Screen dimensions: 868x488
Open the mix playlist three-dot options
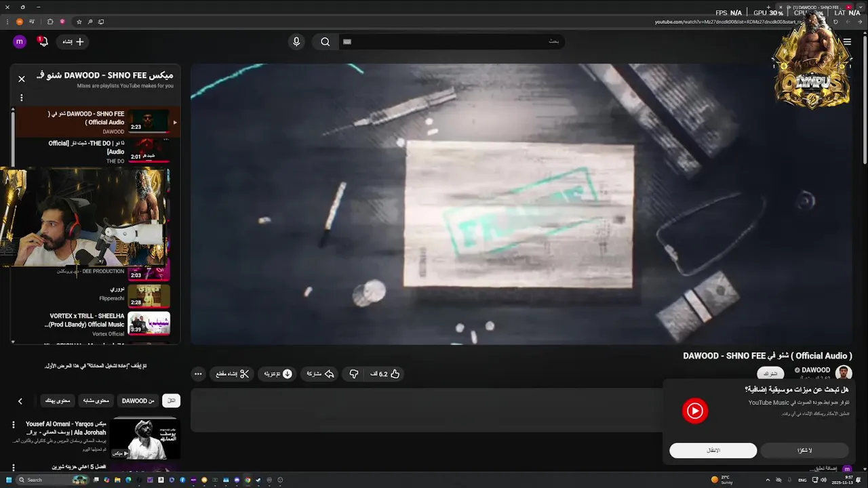tap(22, 98)
